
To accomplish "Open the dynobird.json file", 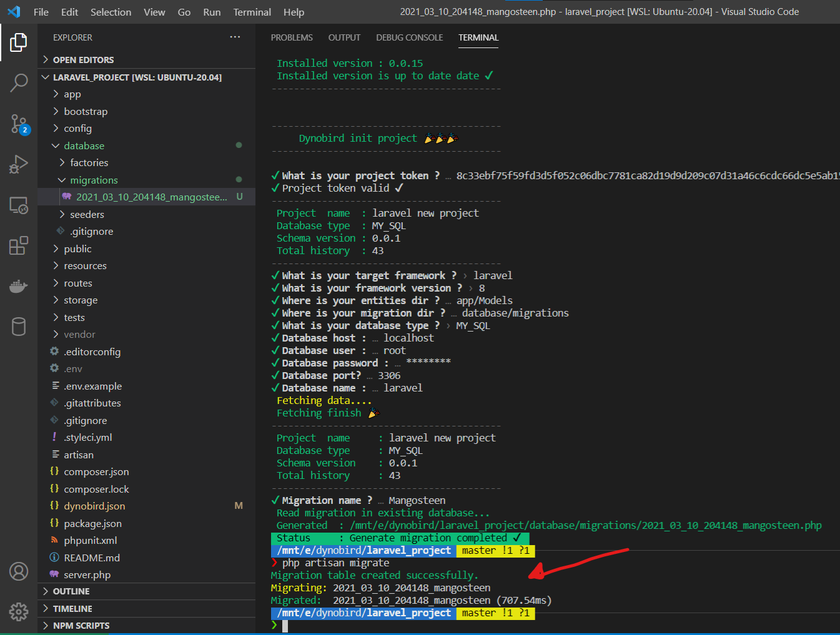I will click(146, 506).
